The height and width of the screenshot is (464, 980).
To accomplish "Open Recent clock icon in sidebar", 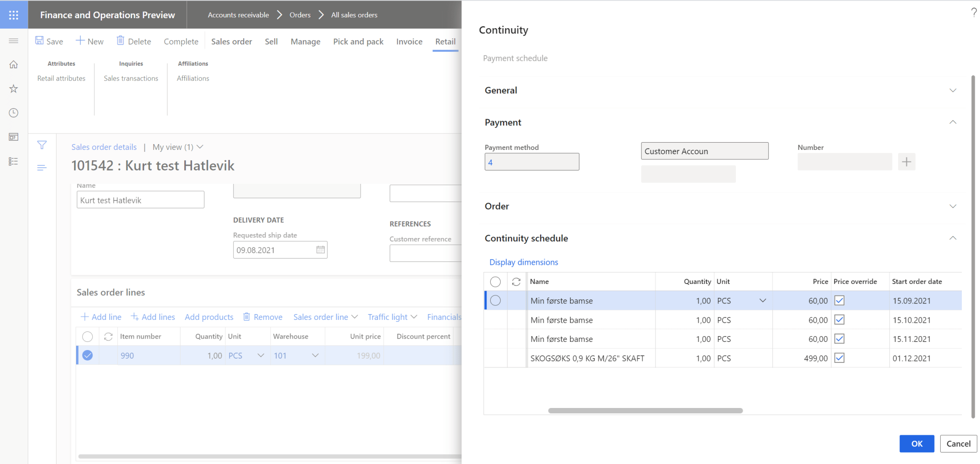I will click(x=13, y=113).
